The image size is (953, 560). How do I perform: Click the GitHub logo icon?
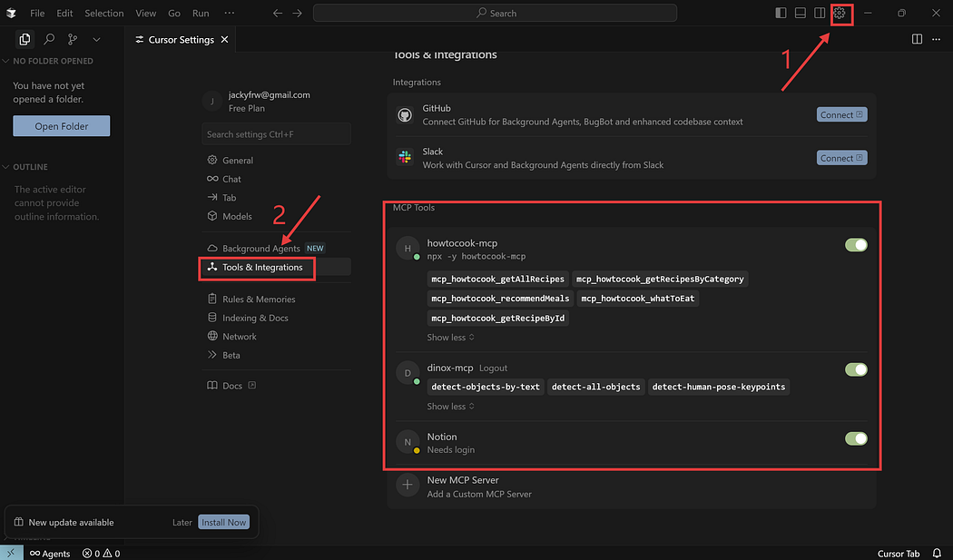point(405,114)
